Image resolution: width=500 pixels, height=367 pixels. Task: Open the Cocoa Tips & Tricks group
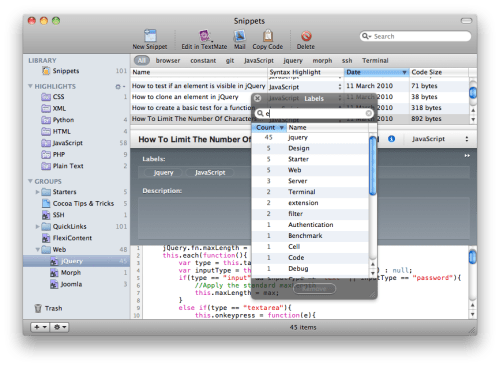83,203
